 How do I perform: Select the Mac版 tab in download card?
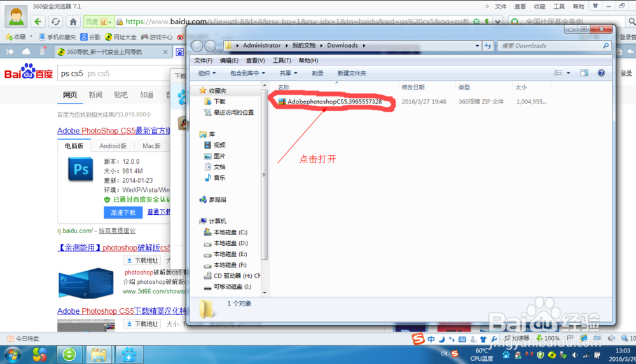[x=151, y=145]
